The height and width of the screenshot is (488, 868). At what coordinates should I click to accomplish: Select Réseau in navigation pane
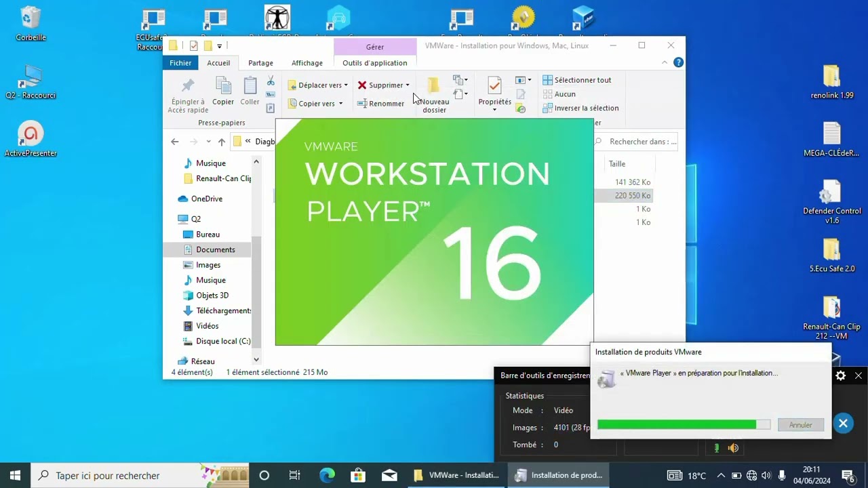click(195, 361)
